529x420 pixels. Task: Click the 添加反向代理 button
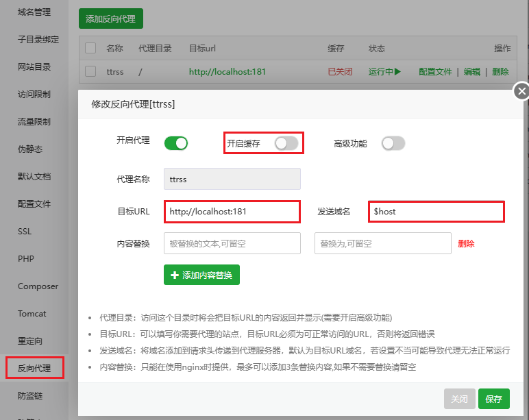111,18
